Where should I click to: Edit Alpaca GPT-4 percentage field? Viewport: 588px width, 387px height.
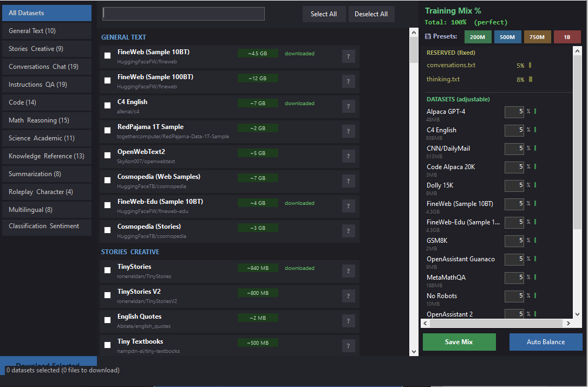coord(514,112)
